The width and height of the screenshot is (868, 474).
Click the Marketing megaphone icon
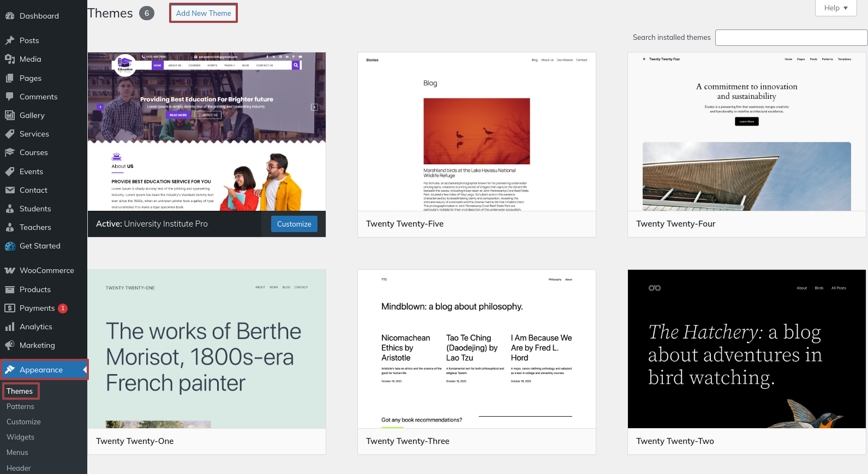point(10,345)
